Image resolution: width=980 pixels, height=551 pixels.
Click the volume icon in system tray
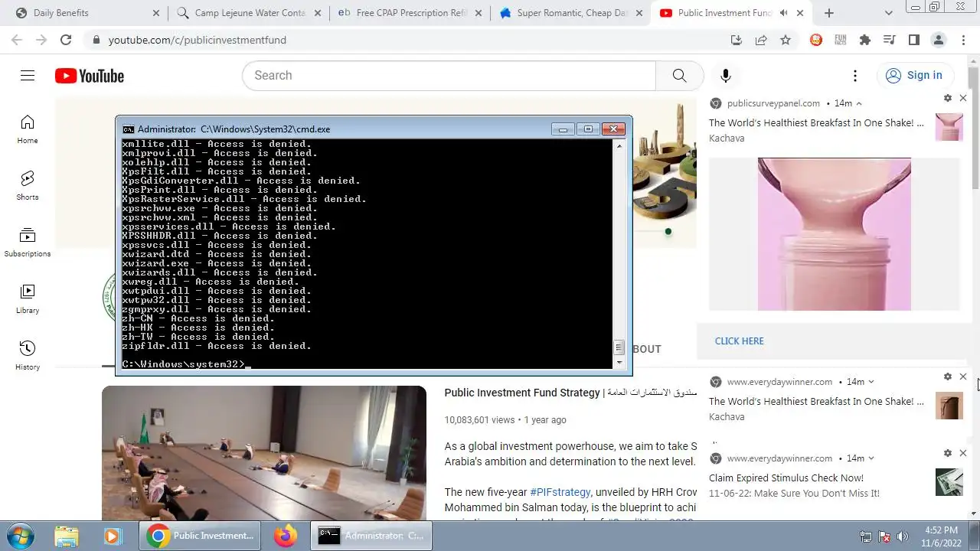point(903,536)
